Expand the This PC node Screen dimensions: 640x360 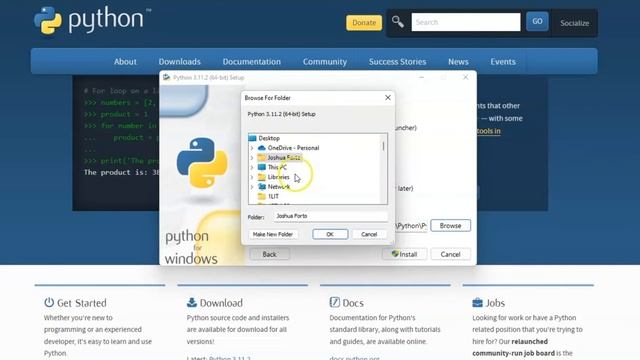click(x=252, y=167)
